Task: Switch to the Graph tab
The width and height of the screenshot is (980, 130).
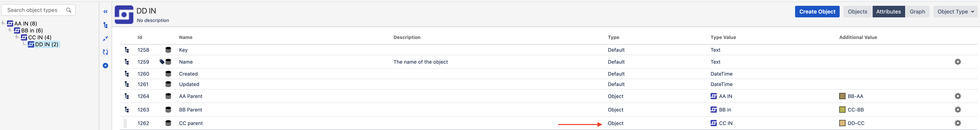Action: (917, 12)
